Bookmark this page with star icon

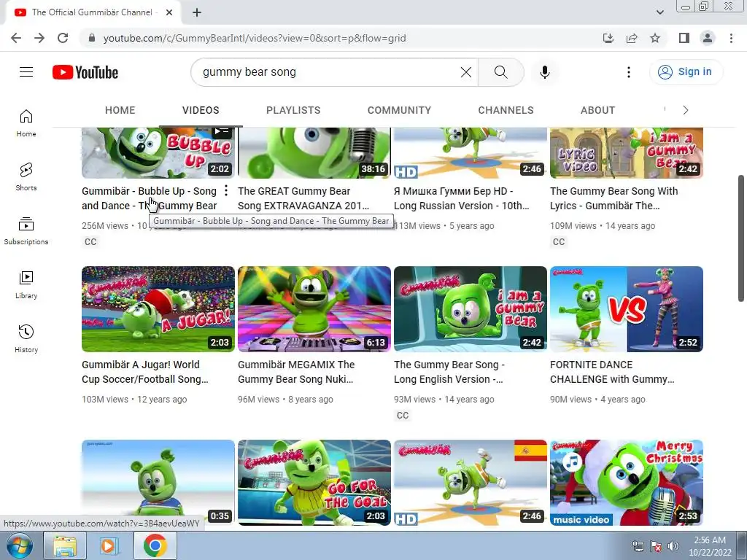pyautogui.click(x=655, y=38)
